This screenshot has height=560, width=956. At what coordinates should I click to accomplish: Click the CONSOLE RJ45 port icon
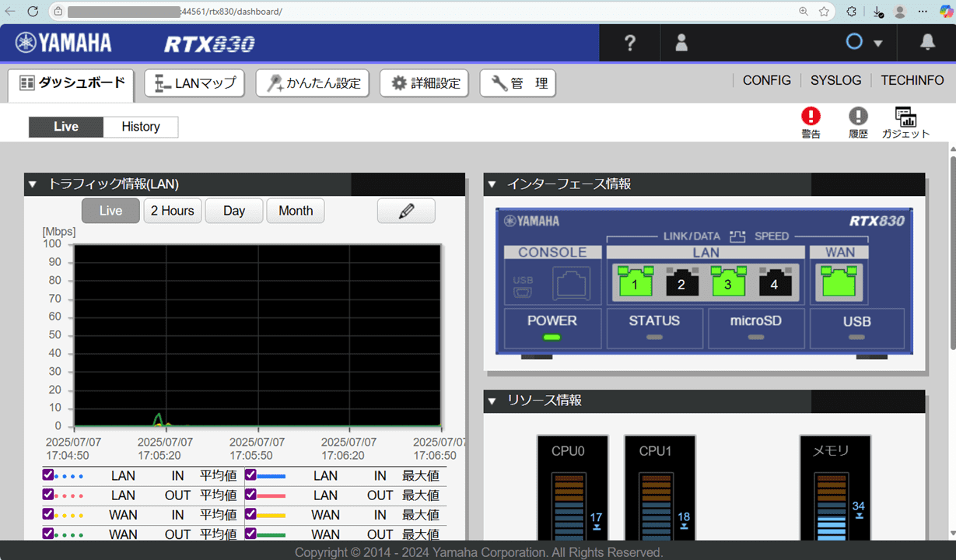[572, 284]
